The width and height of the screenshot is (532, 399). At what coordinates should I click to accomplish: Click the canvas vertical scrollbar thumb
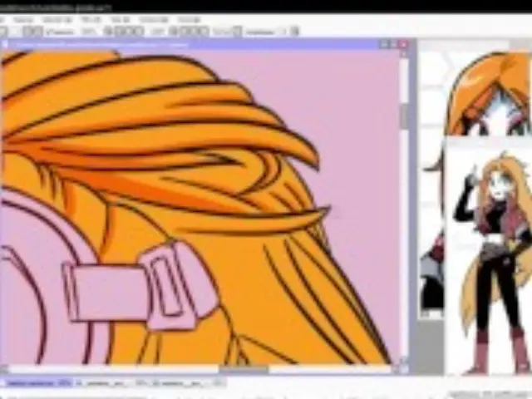tap(404, 116)
